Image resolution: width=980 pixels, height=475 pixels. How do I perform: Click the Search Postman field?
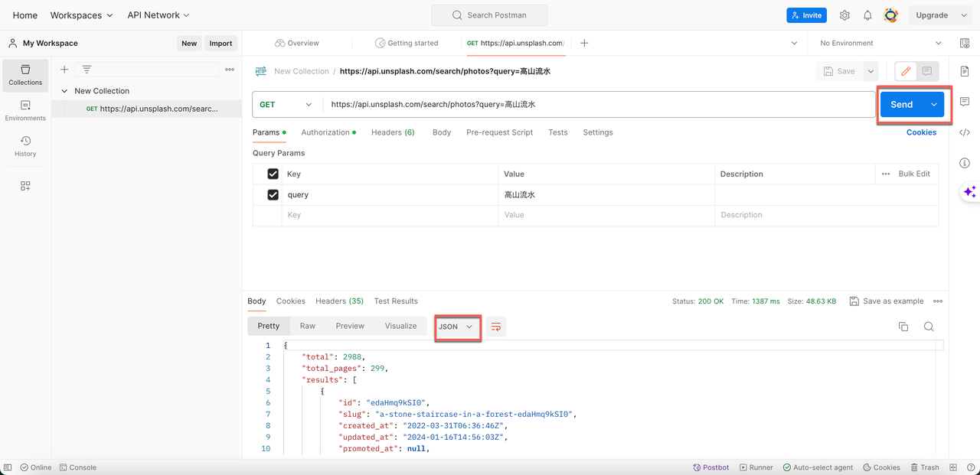click(489, 15)
